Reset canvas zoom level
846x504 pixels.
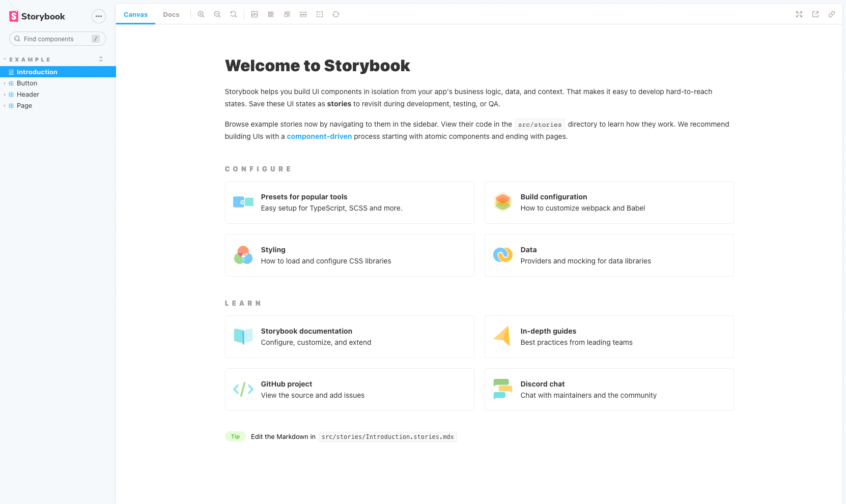(x=234, y=14)
